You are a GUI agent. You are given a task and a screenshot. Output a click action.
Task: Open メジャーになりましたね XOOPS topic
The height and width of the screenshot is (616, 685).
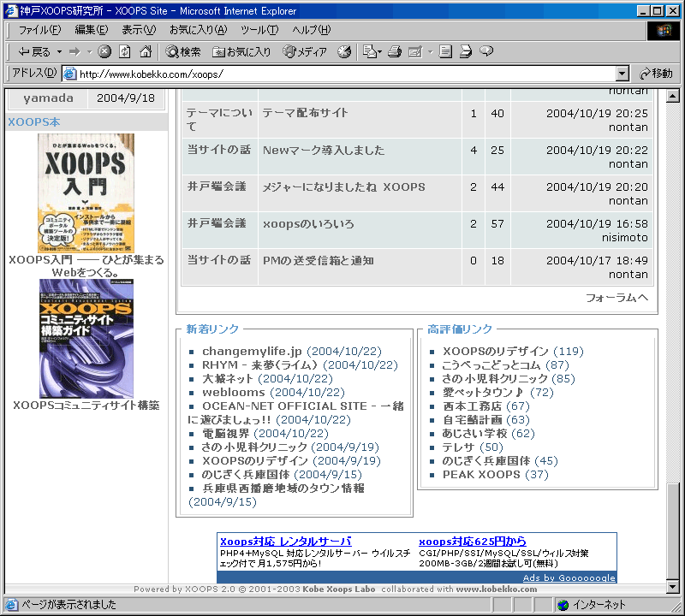click(344, 187)
